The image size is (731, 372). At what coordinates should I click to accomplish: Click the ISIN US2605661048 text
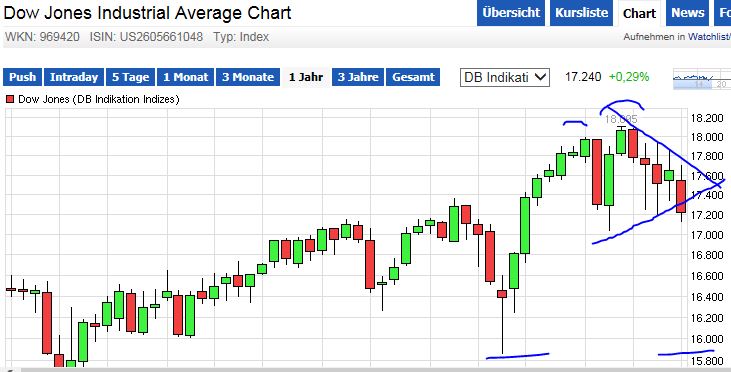[x=146, y=37]
